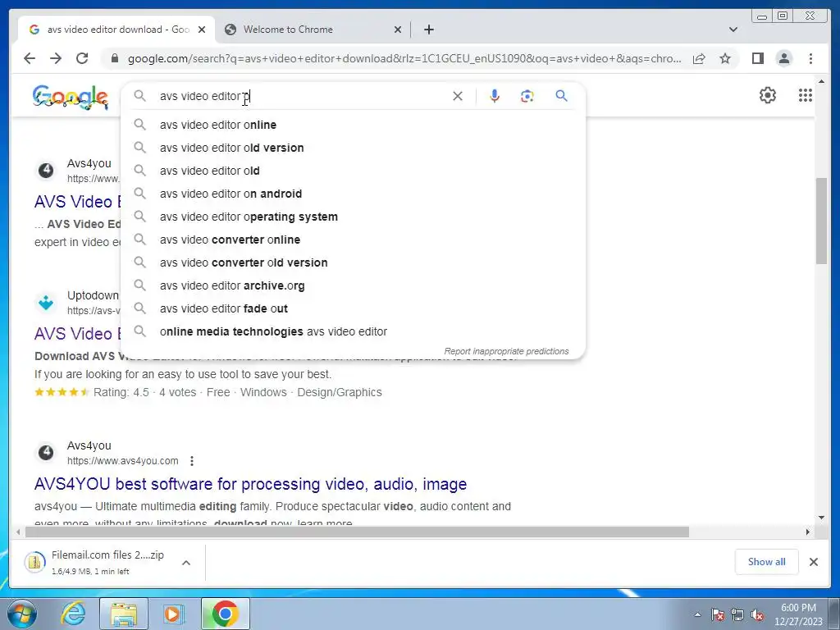The image size is (840, 630).
Task: Switch to Welcome to Chrome tab
Action: [313, 30]
